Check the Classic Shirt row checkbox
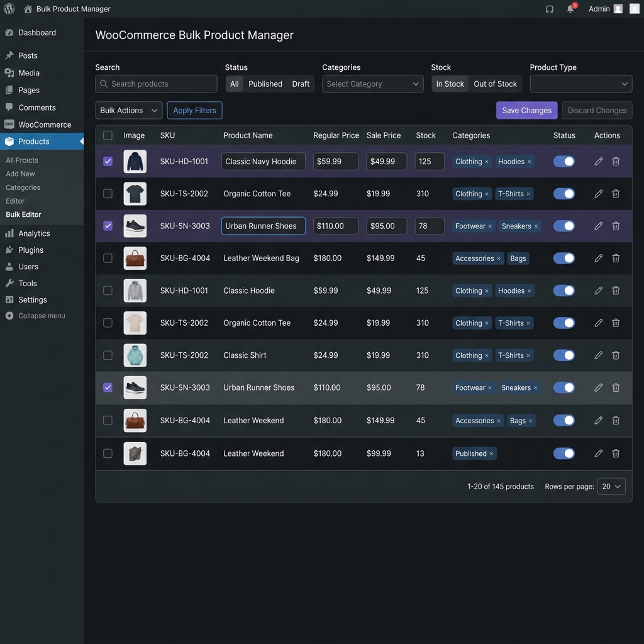This screenshot has height=644, width=644. [x=108, y=355]
